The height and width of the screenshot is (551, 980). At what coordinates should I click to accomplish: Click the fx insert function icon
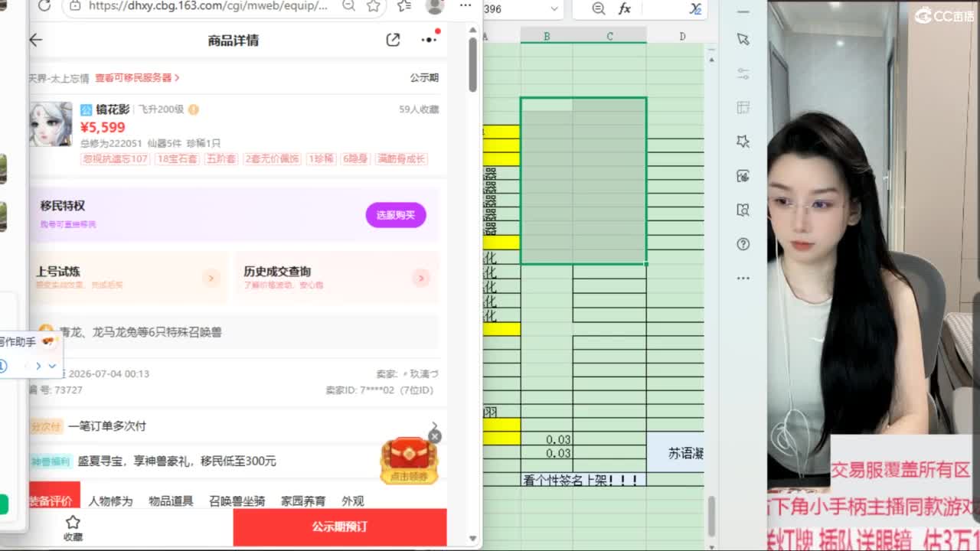(x=625, y=8)
